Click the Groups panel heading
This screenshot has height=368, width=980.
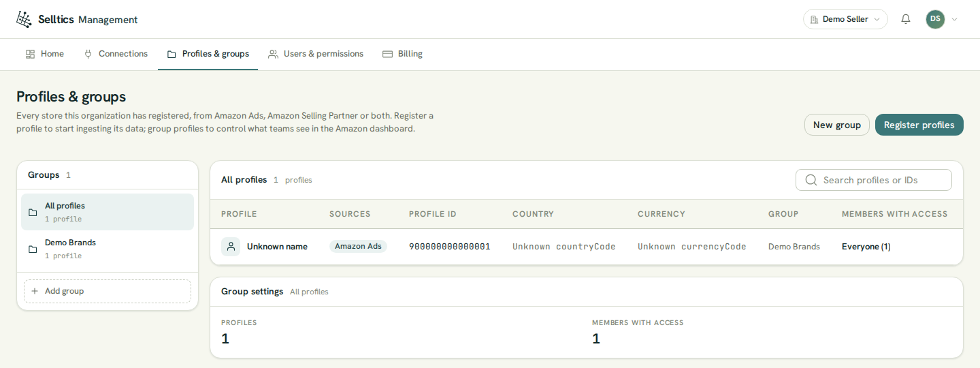(44, 175)
